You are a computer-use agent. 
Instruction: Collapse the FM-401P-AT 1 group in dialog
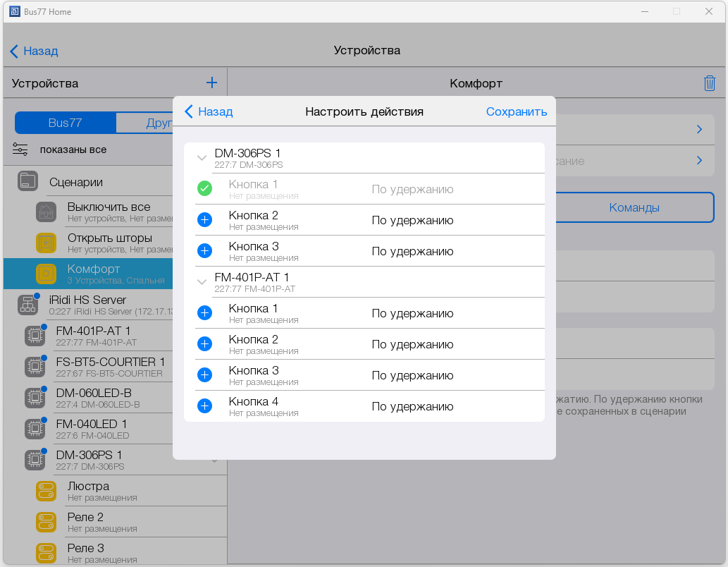pos(202,282)
